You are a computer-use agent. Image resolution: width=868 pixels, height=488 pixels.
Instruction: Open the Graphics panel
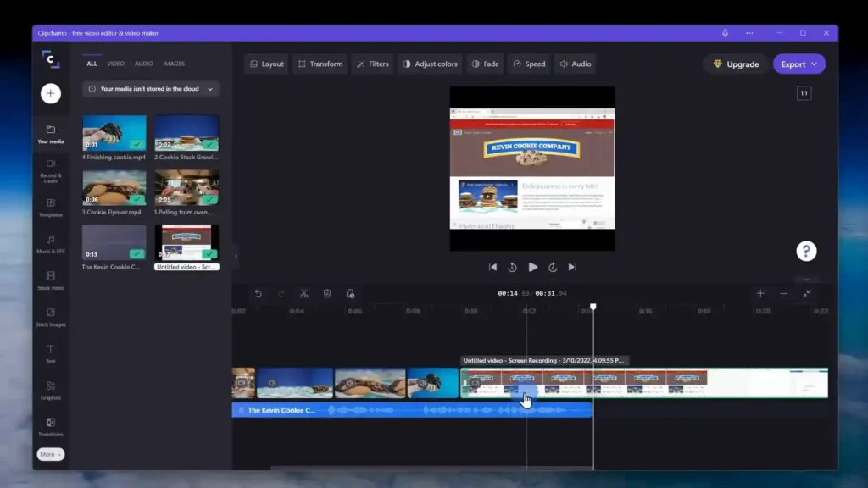[50, 391]
